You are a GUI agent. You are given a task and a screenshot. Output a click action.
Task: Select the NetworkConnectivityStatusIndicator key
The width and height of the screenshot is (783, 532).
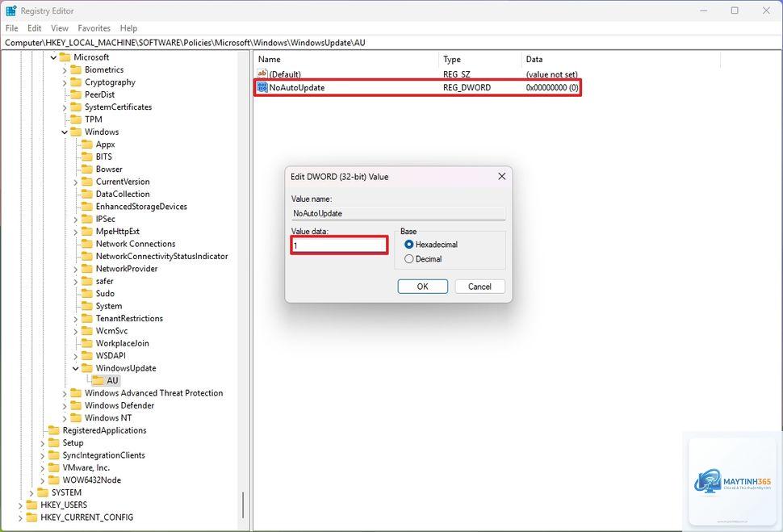(x=161, y=256)
